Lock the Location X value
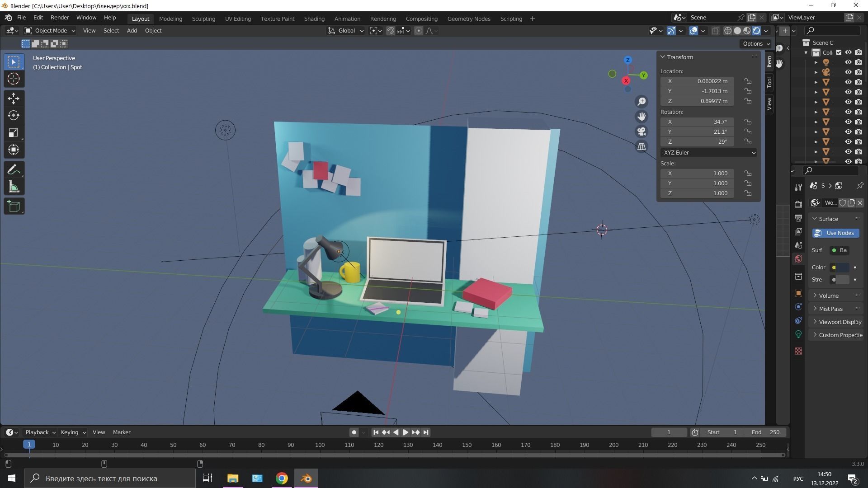Viewport: 868px width, 488px height. (748, 81)
